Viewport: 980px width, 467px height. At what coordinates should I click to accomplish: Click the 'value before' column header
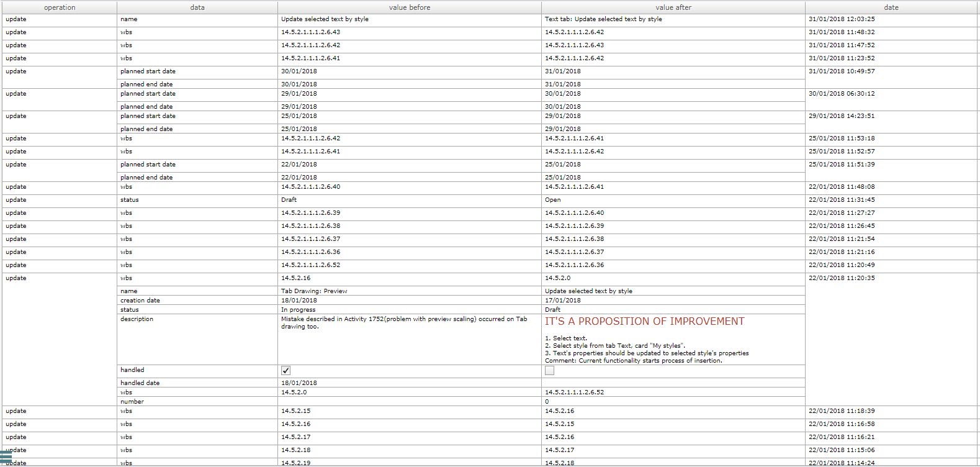pos(410,7)
